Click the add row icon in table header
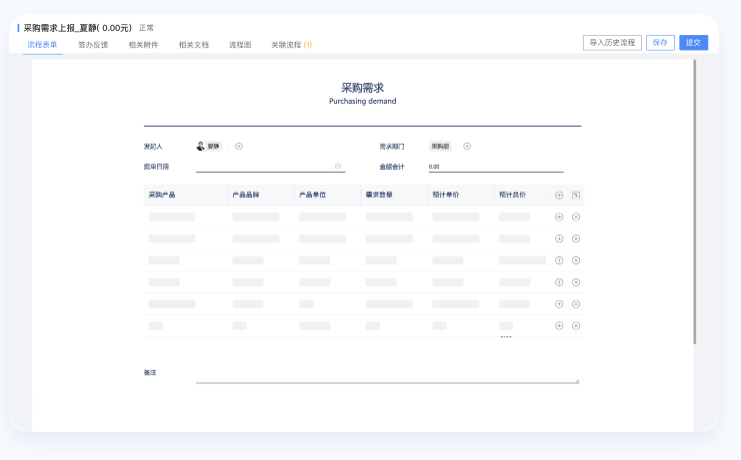 click(559, 195)
